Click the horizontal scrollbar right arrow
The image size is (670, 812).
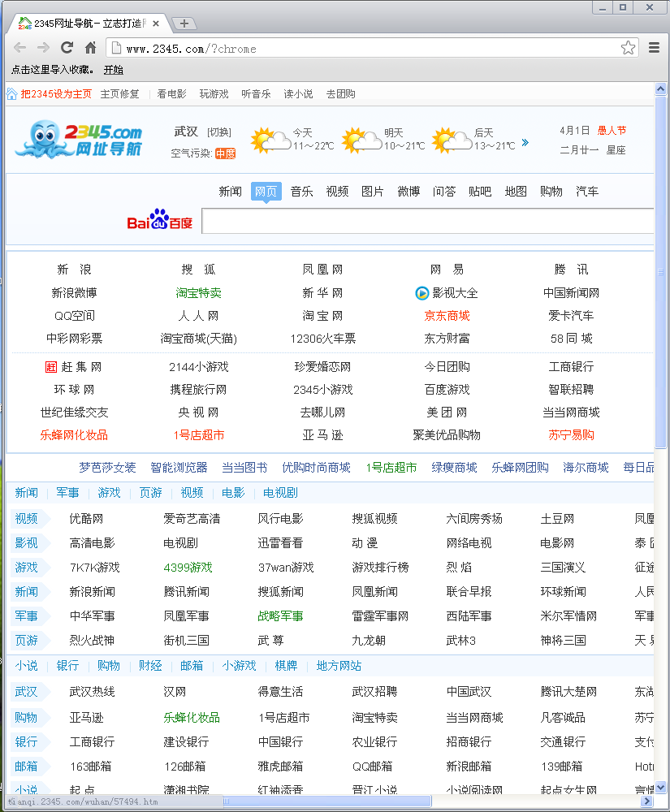click(646, 801)
